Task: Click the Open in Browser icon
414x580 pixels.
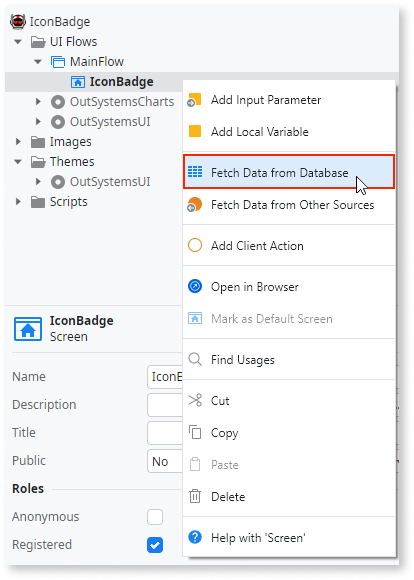Action: coord(195,286)
